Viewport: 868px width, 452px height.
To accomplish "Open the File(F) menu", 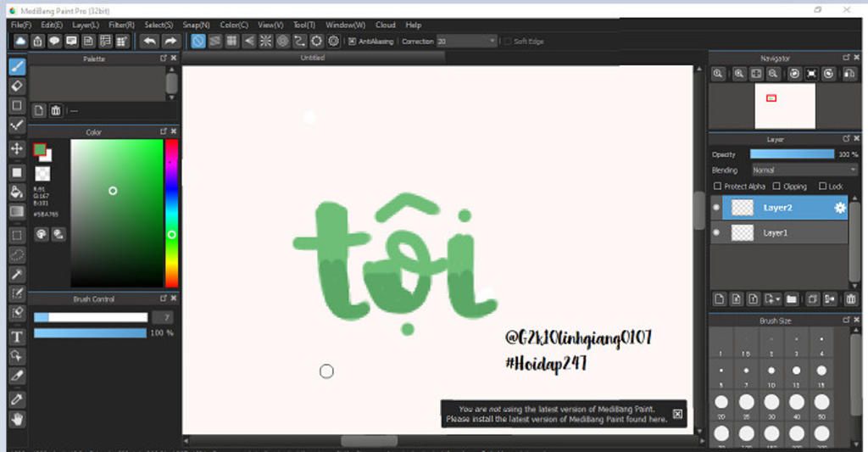I will tap(21, 25).
